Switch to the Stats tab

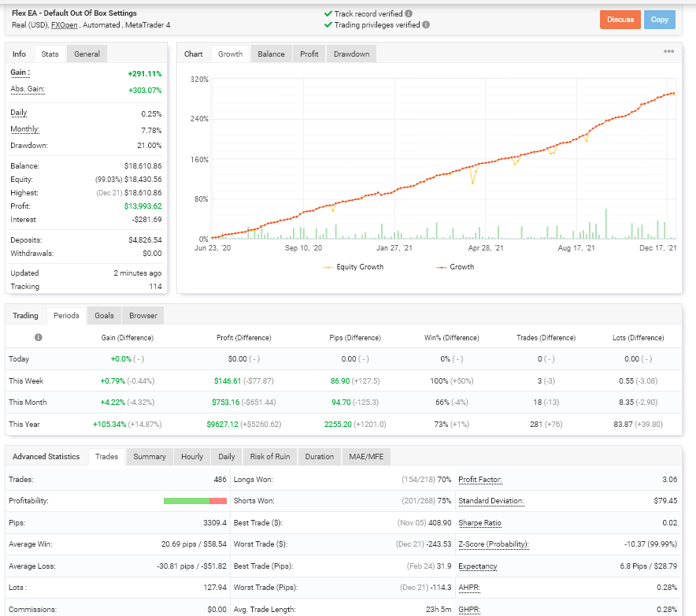click(x=50, y=54)
